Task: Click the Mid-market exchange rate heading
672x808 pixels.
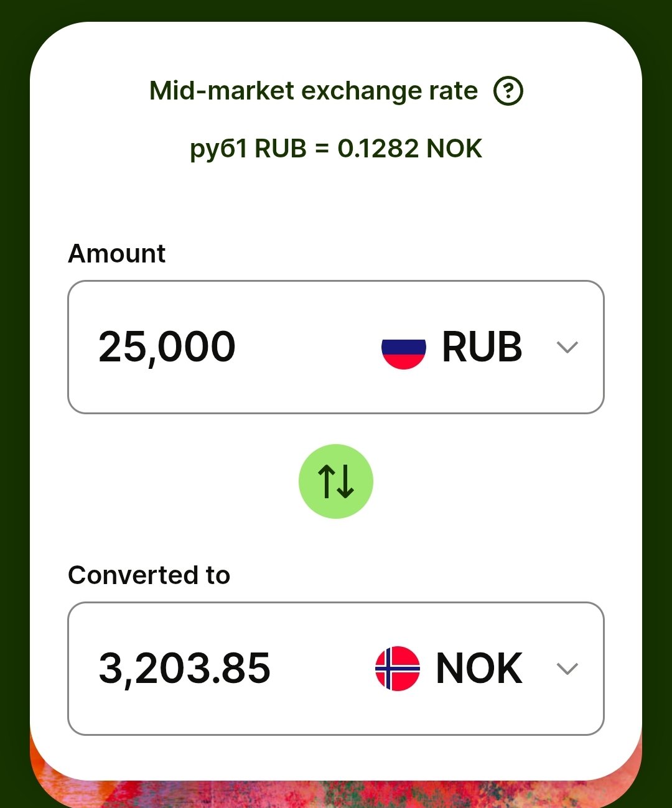Action: click(314, 91)
